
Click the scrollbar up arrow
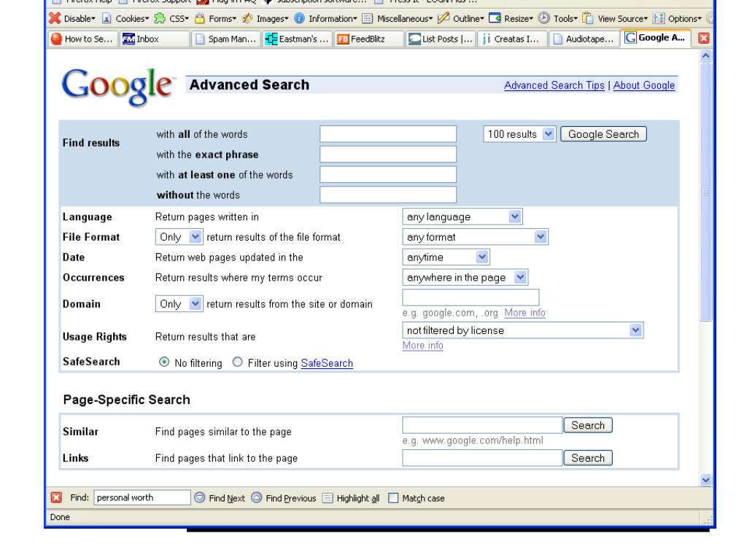[705, 55]
